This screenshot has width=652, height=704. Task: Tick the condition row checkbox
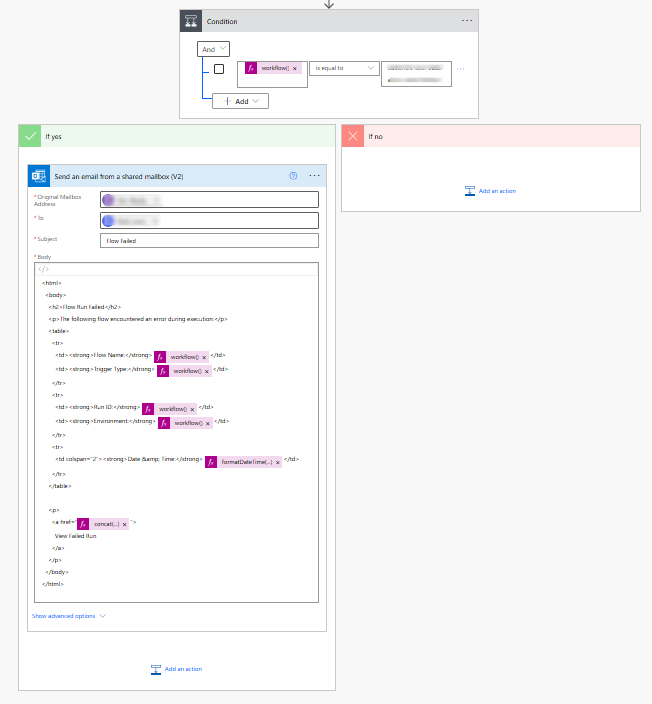(219, 69)
